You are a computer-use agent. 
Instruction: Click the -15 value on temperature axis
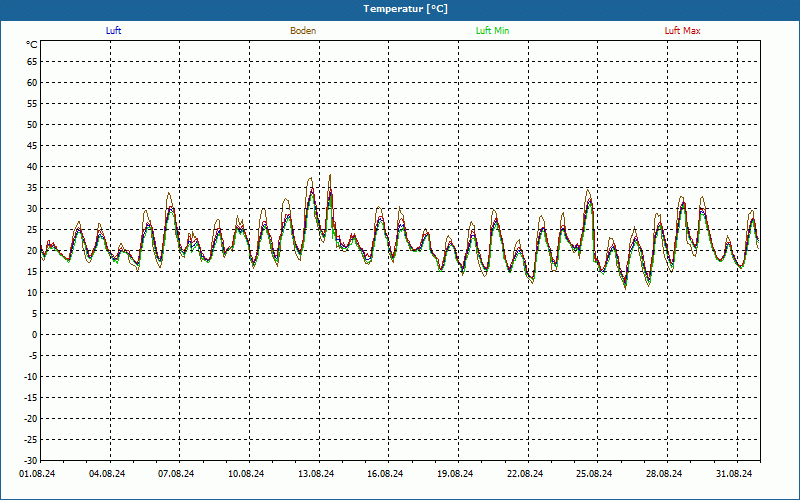tap(30, 397)
